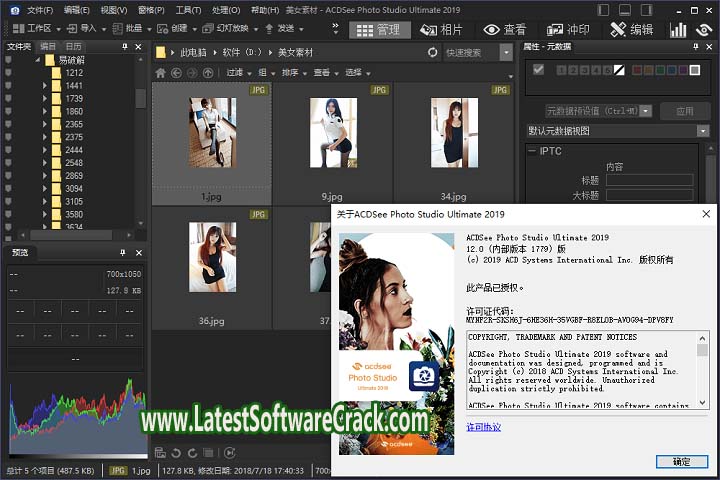The width and height of the screenshot is (720, 480).
Task: Click the circular next-arrow icon in bottom toolbar
Action: (230, 453)
